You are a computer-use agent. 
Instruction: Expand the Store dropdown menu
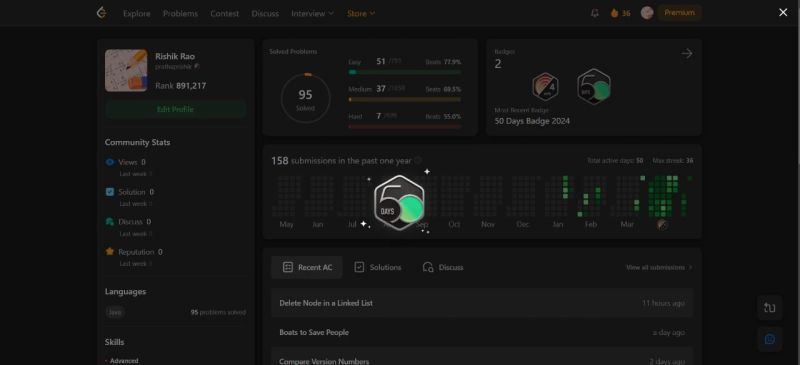[x=361, y=13]
